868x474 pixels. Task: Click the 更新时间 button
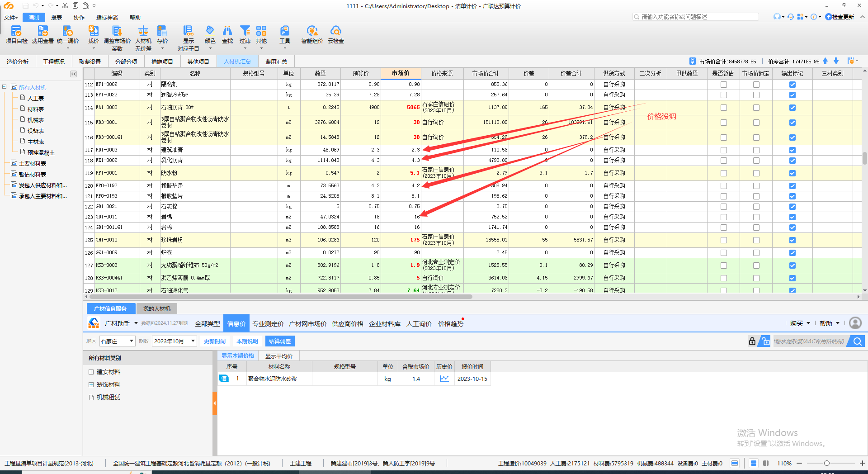point(215,341)
